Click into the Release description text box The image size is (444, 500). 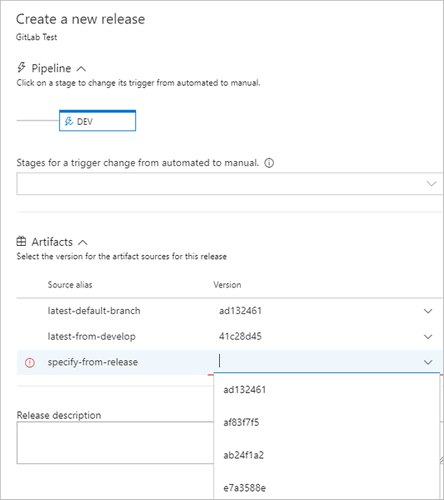pos(115,443)
